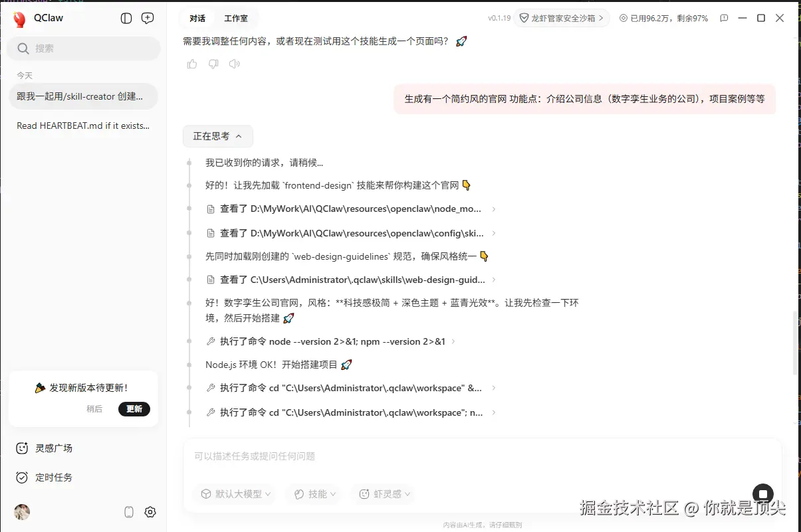The height and width of the screenshot is (532, 801).
Task: Give a thumbs-down to the reply
Action: coord(213,63)
